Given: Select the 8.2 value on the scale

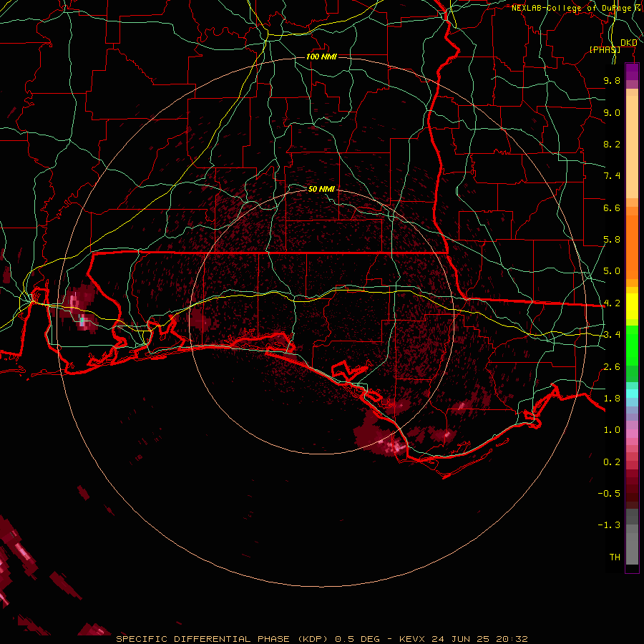Looking at the screenshot, I should click(612, 144).
